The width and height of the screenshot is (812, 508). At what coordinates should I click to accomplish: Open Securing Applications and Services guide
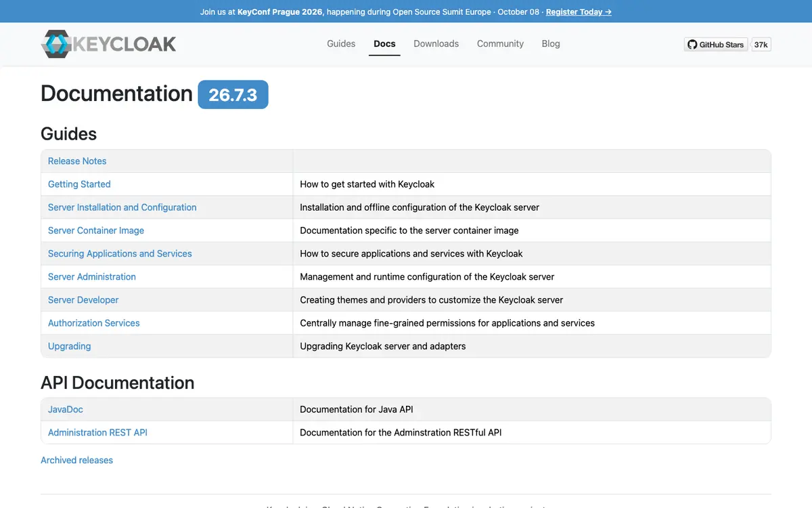120,253
